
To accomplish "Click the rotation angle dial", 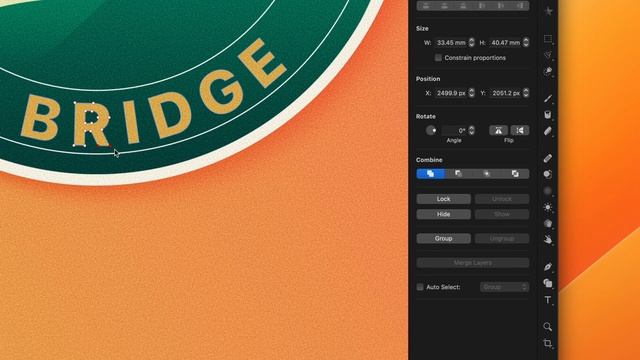I will click(431, 131).
